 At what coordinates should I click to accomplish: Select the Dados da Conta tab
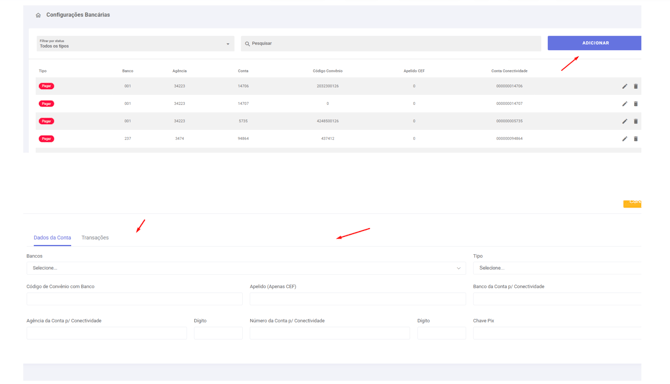52,237
